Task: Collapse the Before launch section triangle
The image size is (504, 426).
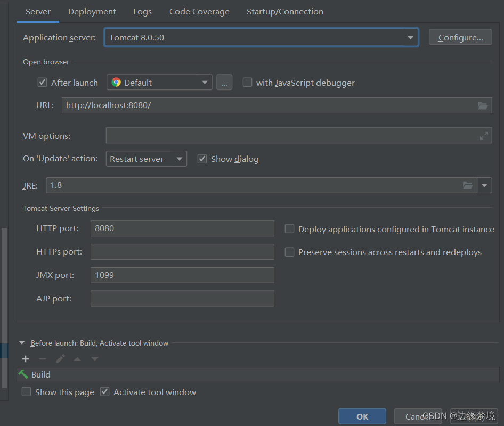Action: [22, 343]
